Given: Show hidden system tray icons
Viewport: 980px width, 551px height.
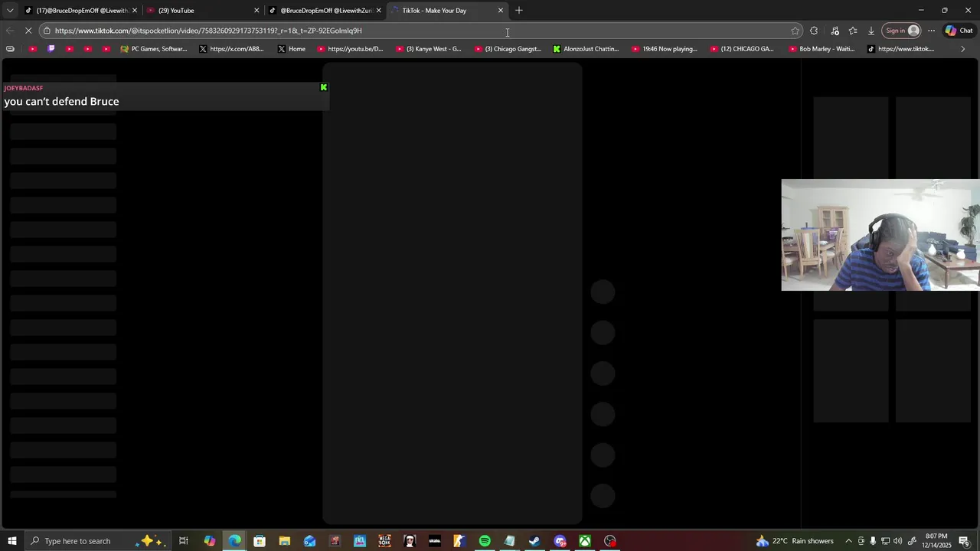Looking at the screenshot, I should point(848,541).
